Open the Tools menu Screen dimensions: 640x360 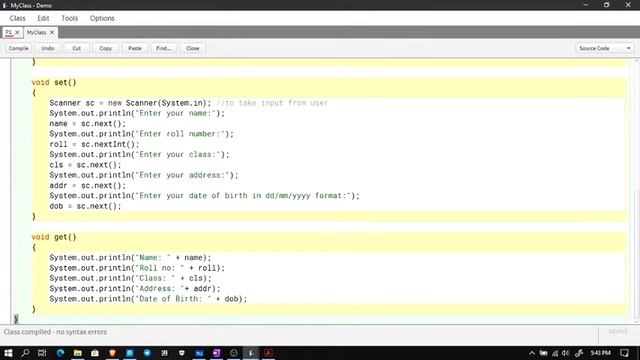69,18
